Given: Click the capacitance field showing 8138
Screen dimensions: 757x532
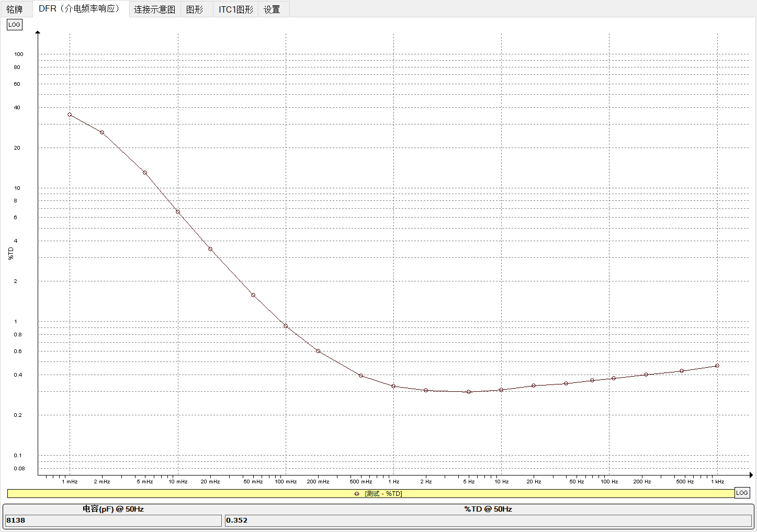Looking at the screenshot, I should [113, 520].
